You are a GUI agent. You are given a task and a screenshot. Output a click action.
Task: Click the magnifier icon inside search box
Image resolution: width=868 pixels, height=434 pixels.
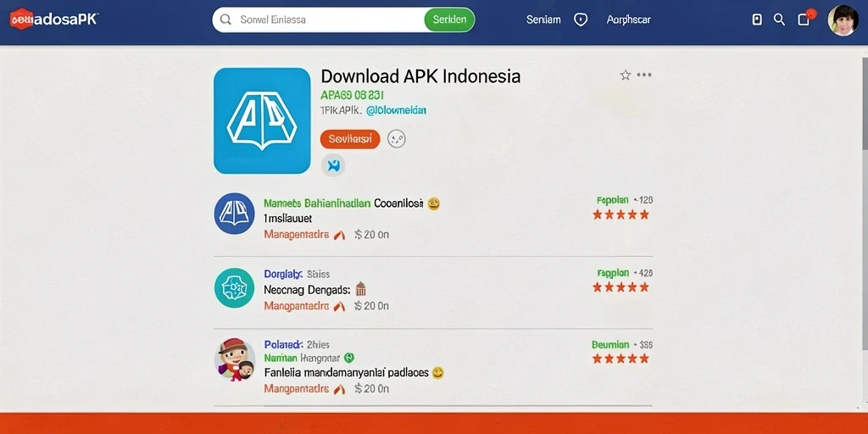coord(225,20)
